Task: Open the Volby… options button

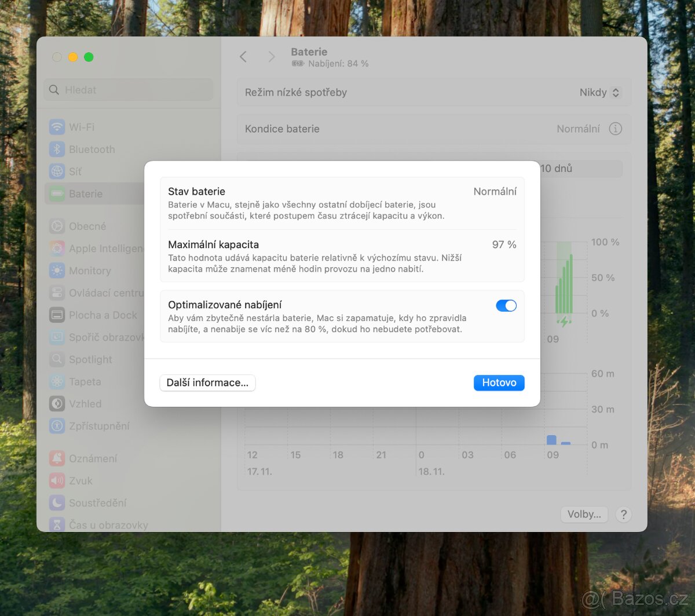Action: [584, 514]
